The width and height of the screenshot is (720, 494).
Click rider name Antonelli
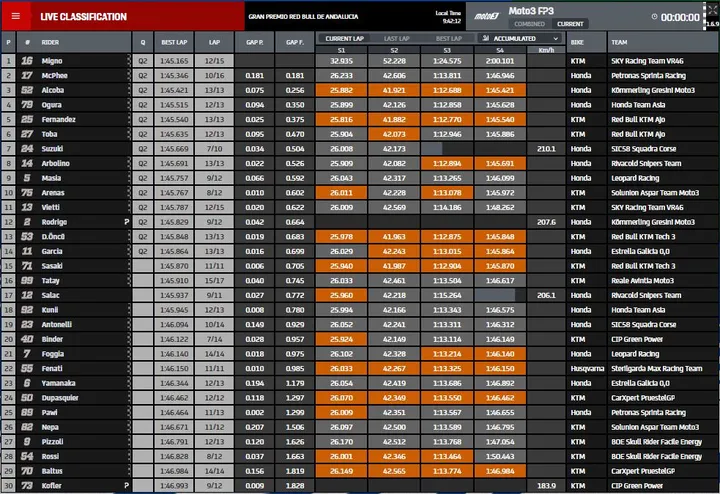[x=56, y=325]
